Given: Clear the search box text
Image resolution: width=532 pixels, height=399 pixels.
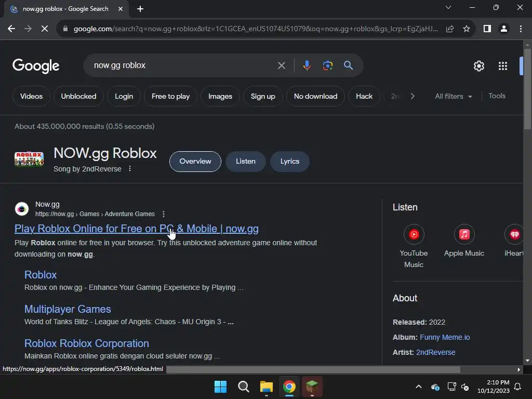Looking at the screenshot, I should coord(281,65).
